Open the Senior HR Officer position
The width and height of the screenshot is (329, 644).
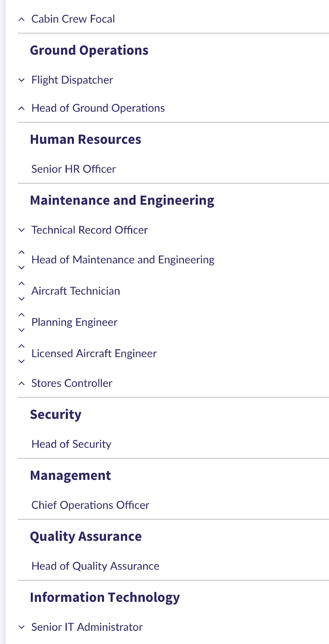(74, 169)
